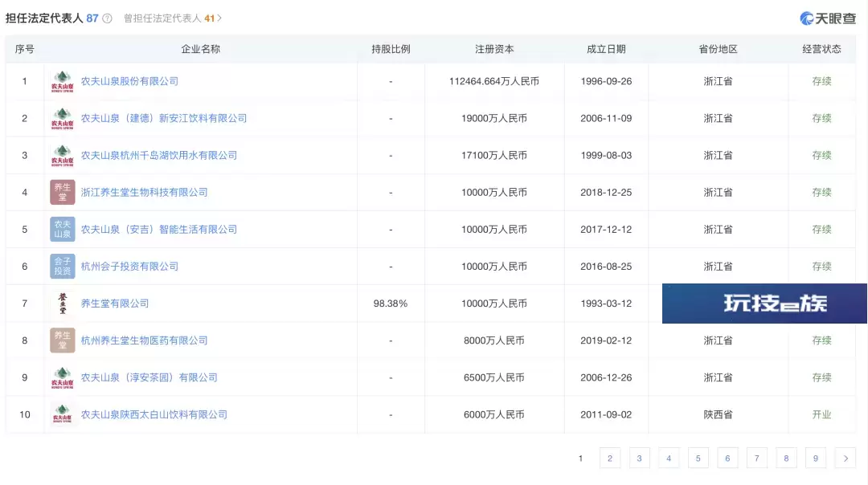The image size is (868, 485).
Task: Expand 曾担任法定代表人 41 list
Action: click(172, 18)
